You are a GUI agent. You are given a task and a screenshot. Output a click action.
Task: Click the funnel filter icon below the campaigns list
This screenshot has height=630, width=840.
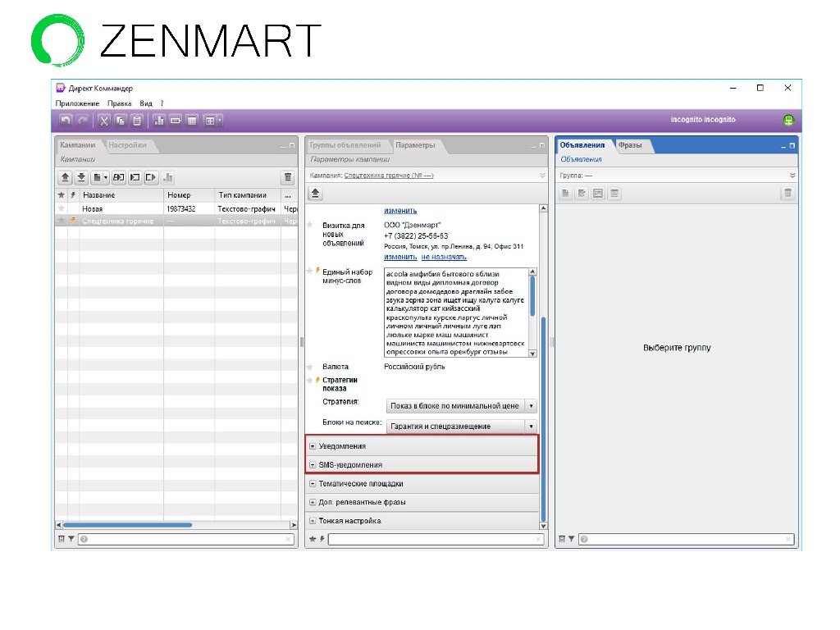(x=71, y=539)
